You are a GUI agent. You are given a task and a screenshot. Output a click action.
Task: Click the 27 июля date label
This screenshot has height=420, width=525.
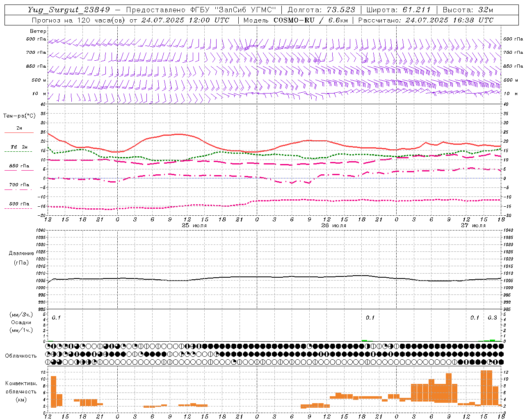(x=473, y=225)
